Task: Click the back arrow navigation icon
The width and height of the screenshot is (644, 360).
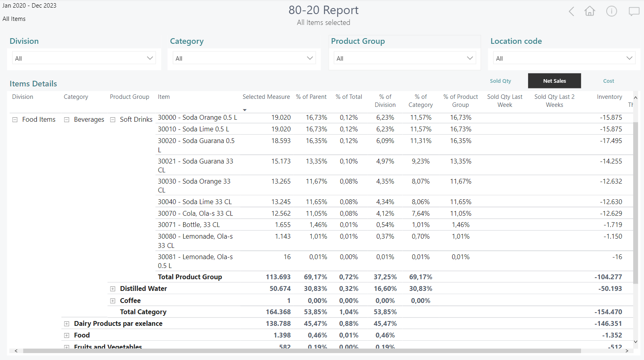Action: [x=571, y=11]
